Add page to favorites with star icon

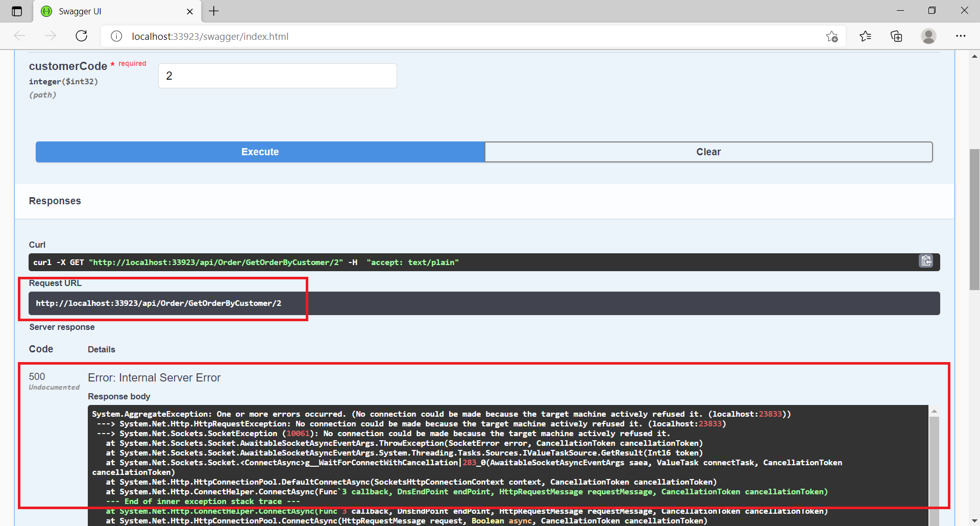[831, 36]
